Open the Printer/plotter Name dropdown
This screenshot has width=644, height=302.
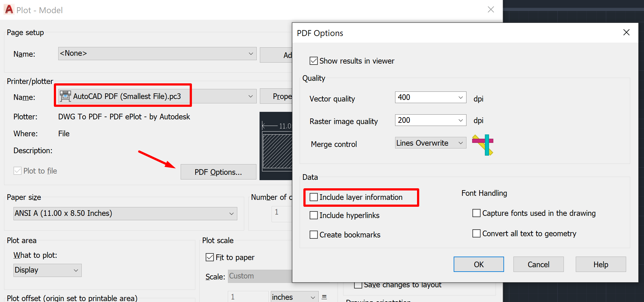click(x=250, y=96)
